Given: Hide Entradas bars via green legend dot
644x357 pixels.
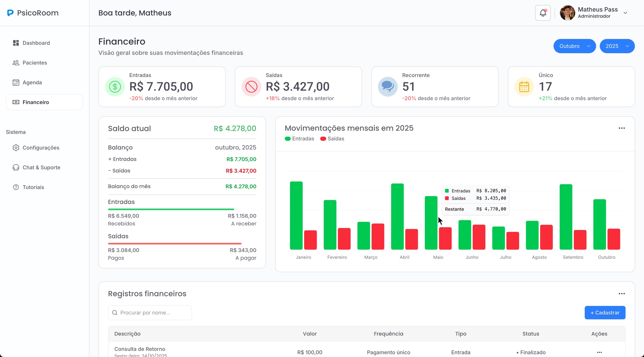Looking at the screenshot, I should 288,138.
